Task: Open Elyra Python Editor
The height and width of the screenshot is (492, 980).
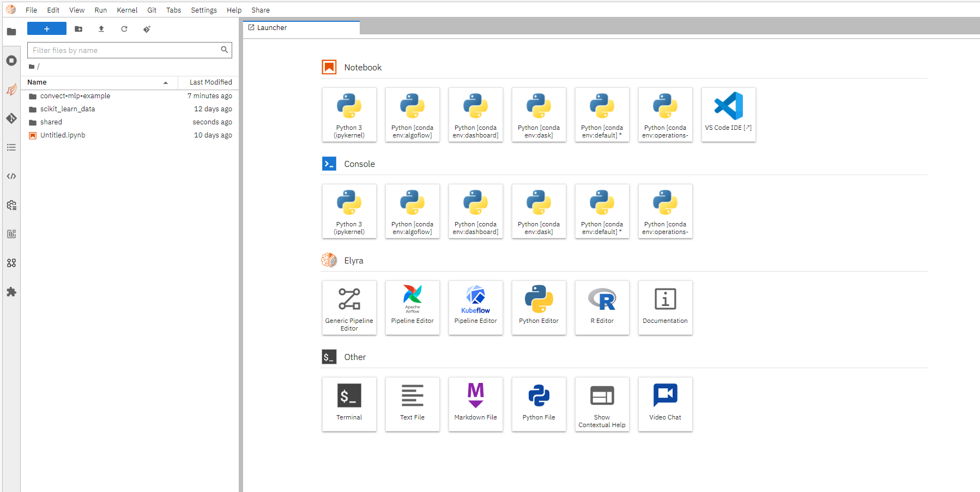Action: (x=539, y=308)
